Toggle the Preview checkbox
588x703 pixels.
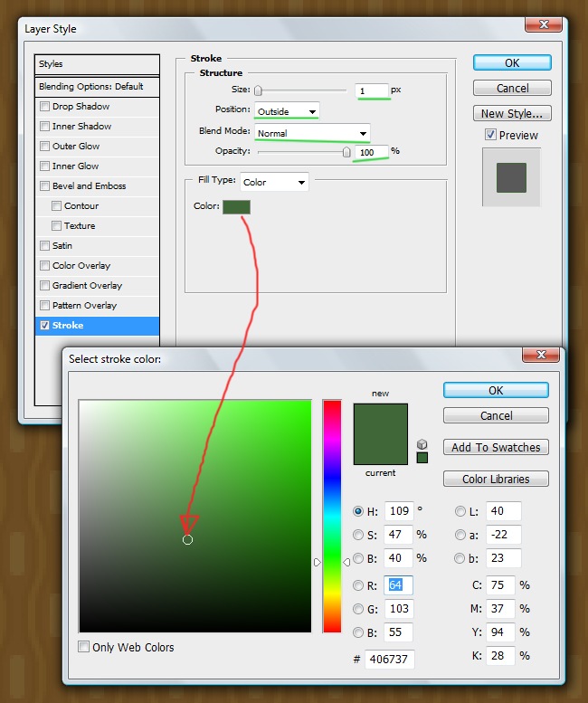(489, 135)
